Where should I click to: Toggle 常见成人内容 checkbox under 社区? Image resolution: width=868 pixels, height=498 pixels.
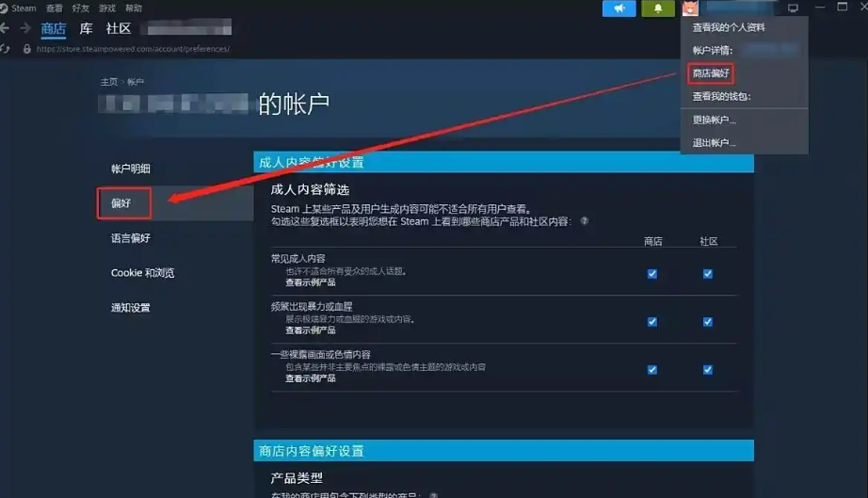pyautogui.click(x=707, y=273)
